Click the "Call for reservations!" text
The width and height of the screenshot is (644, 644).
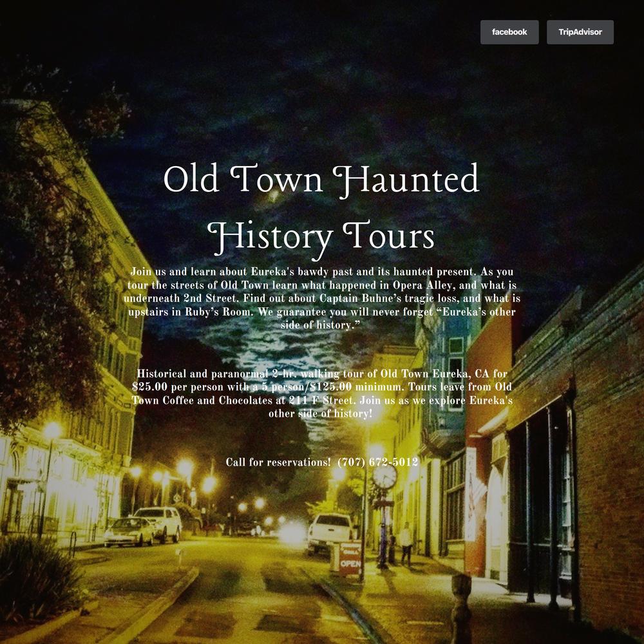point(278,462)
